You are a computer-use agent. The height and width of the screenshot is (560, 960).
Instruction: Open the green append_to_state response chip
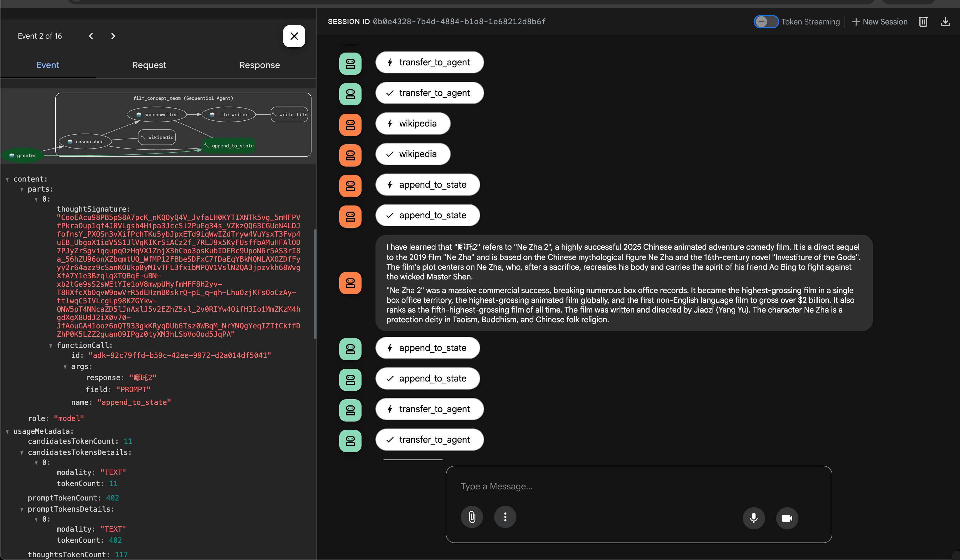tap(427, 378)
